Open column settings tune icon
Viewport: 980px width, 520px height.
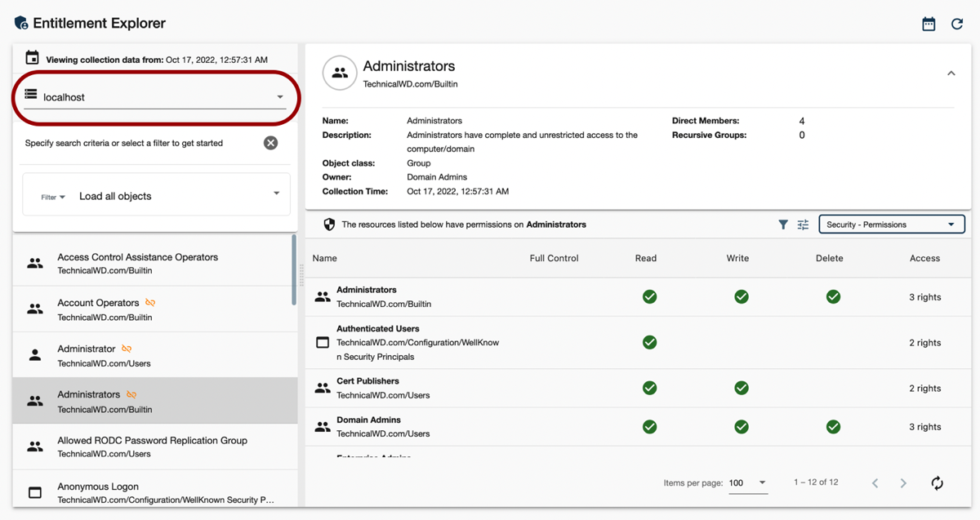[x=803, y=224]
